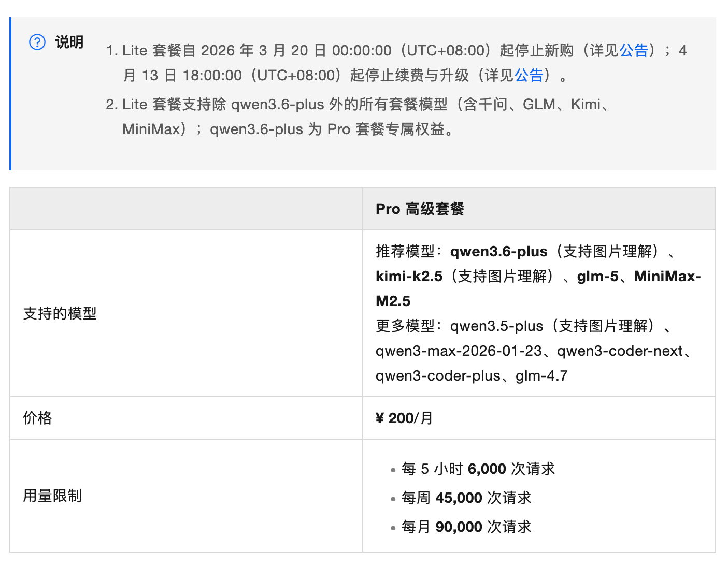Click the qwen3.5-plus model name
This screenshot has height=565, width=728.
(496, 326)
